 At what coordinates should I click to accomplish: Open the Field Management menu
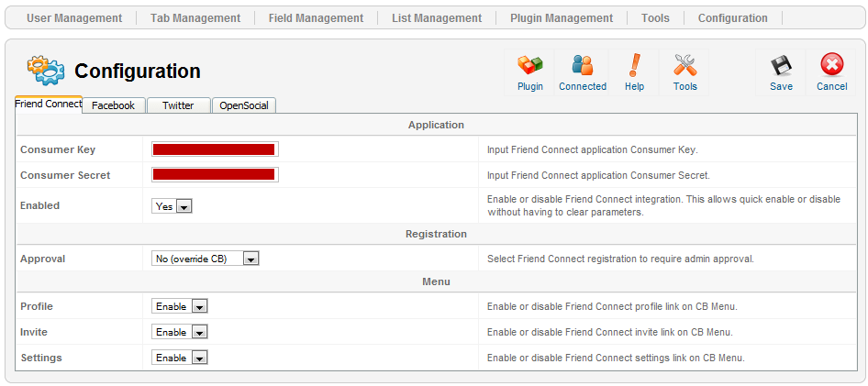[x=316, y=18]
